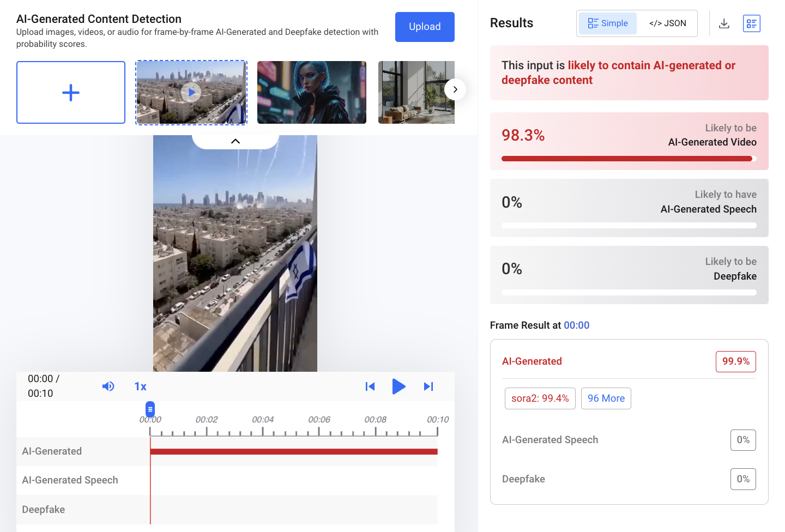Click the timeline playhead handle
The height and width of the screenshot is (532, 785).
(x=150, y=409)
